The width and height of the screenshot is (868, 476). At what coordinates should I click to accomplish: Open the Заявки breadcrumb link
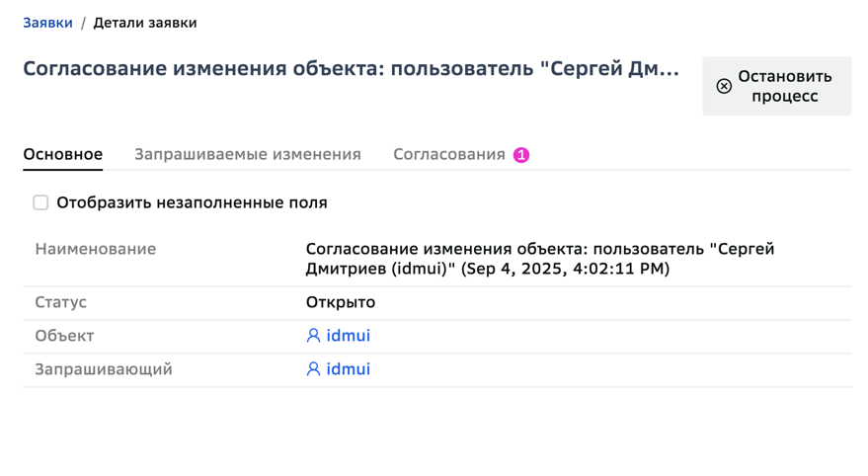pos(47,23)
